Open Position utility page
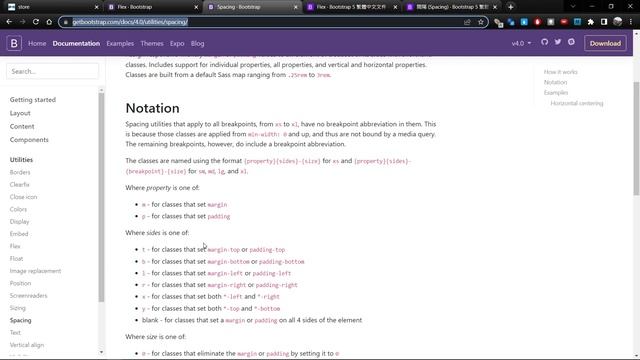The height and width of the screenshot is (360, 640). click(20, 283)
